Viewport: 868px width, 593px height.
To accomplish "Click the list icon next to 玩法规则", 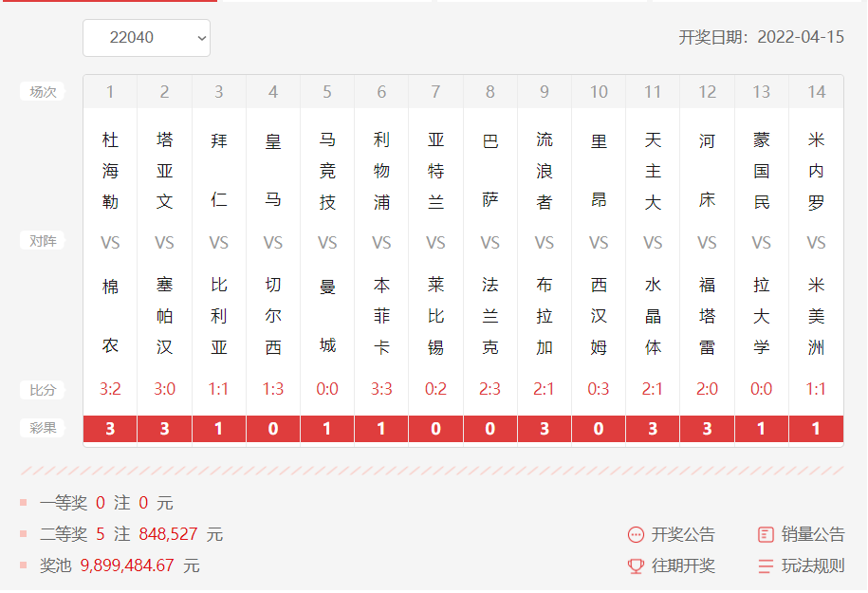I will (x=766, y=566).
